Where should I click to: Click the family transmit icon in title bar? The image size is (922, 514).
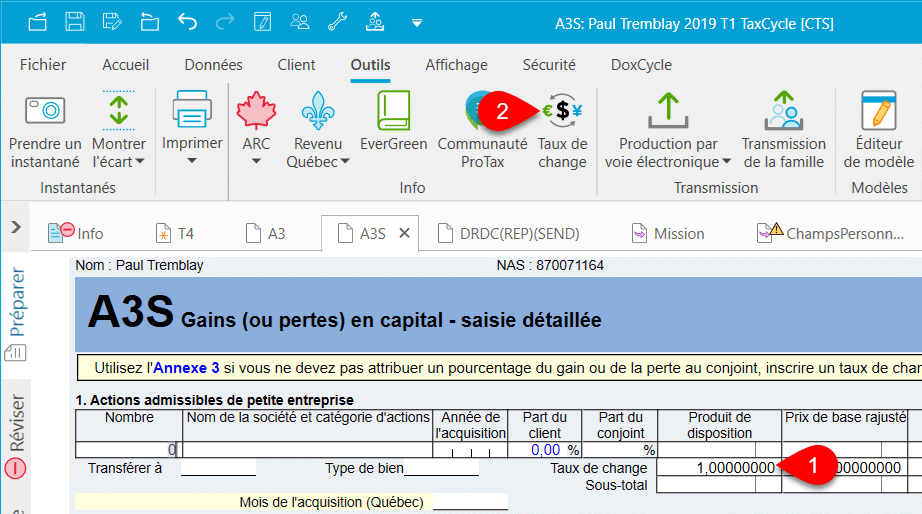coord(375,23)
